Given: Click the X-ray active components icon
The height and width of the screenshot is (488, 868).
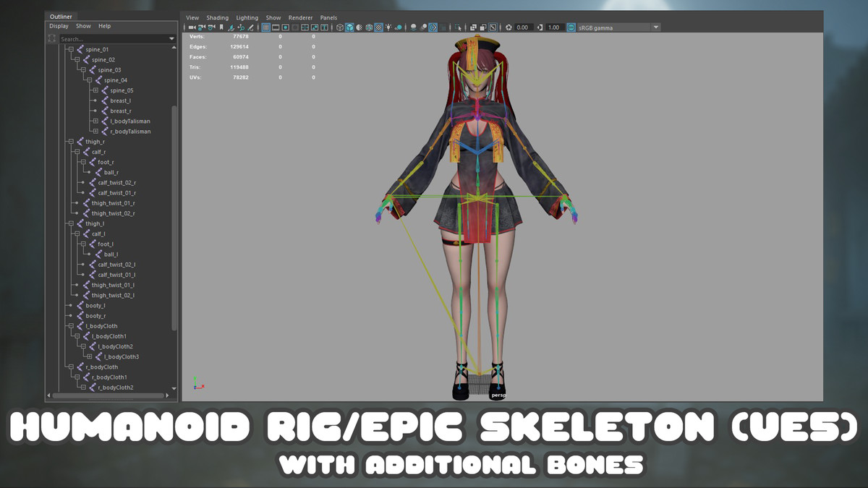Looking at the screenshot, I should (483, 27).
